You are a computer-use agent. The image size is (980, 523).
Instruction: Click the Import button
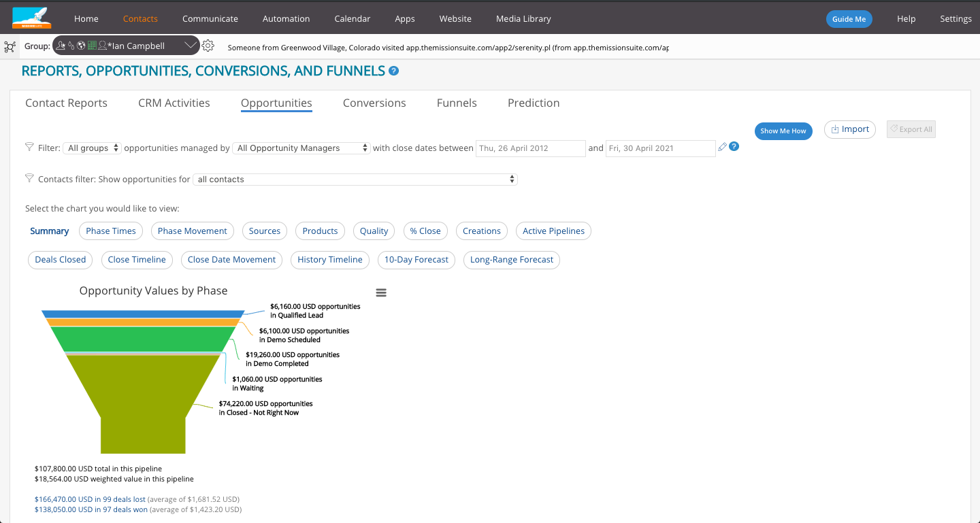[849, 129]
